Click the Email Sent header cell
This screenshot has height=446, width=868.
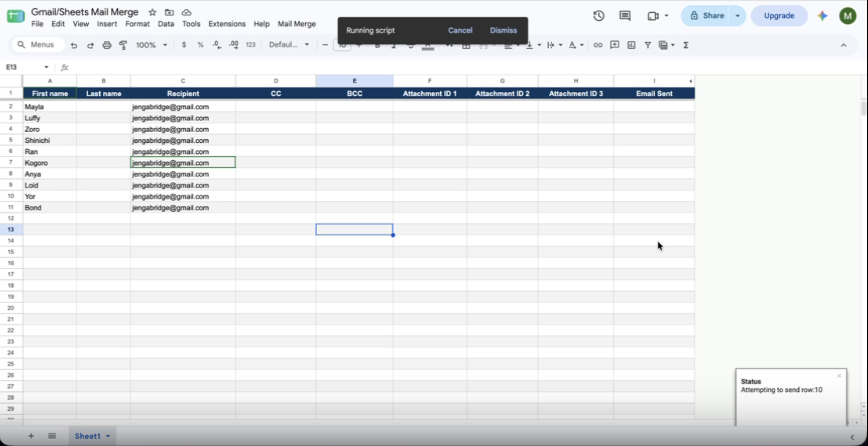click(654, 94)
